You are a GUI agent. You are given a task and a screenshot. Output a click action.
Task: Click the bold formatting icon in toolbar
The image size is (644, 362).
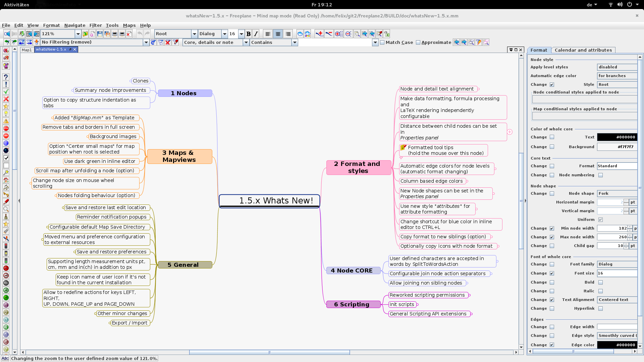tap(248, 34)
